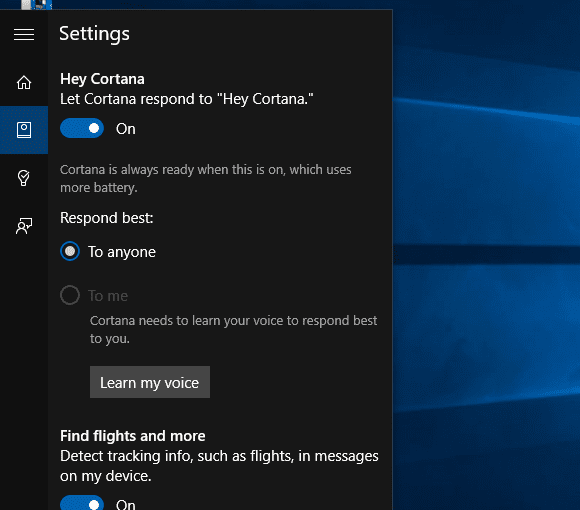Click the Learn my voice button
The height and width of the screenshot is (510, 580).
pyautogui.click(x=150, y=382)
